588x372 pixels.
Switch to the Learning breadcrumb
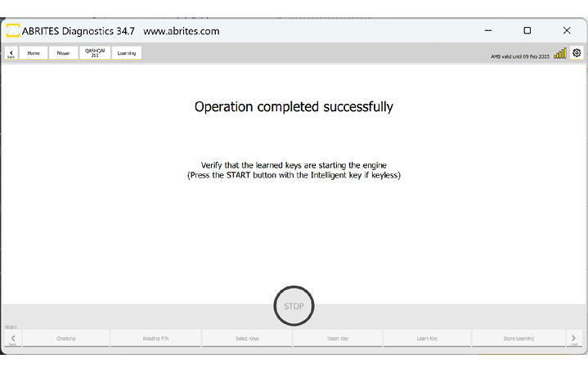click(127, 53)
